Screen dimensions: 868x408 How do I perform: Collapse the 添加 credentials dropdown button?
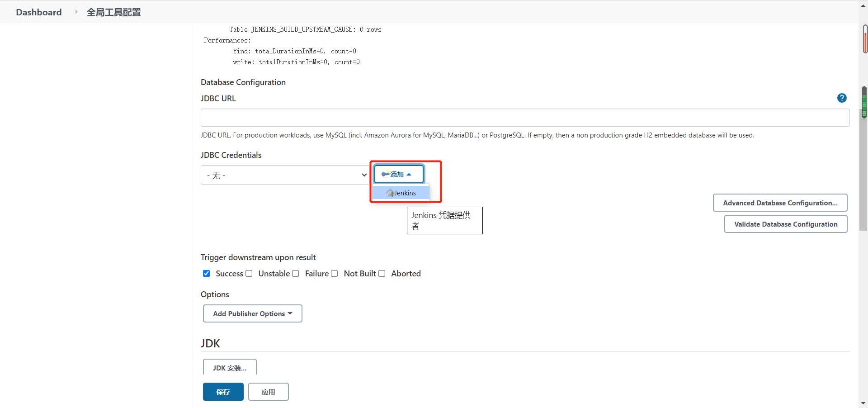(399, 174)
